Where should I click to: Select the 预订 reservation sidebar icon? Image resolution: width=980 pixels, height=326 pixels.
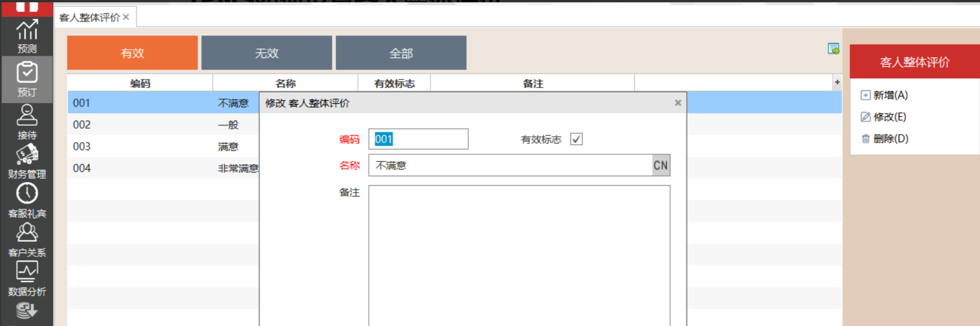pyautogui.click(x=27, y=79)
